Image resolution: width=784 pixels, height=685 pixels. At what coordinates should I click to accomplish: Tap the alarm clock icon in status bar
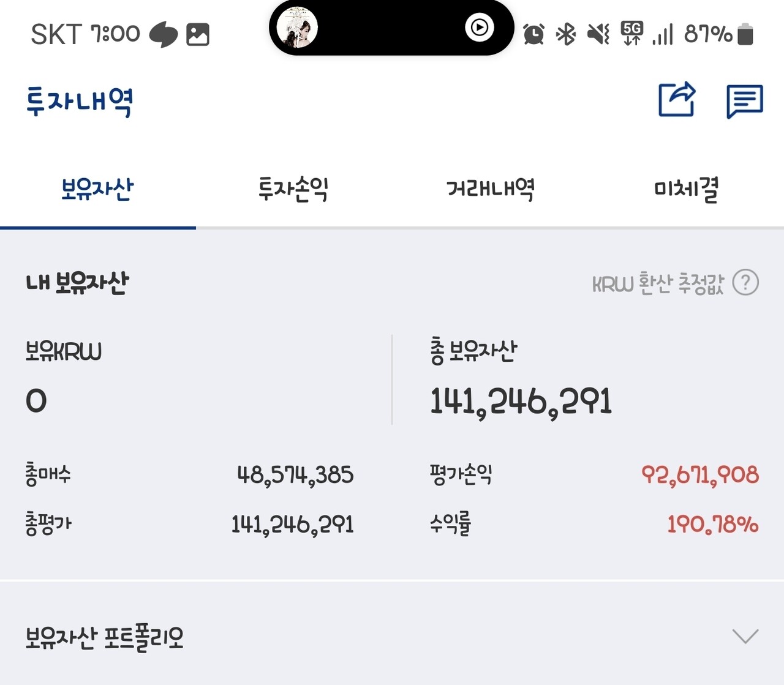click(533, 35)
